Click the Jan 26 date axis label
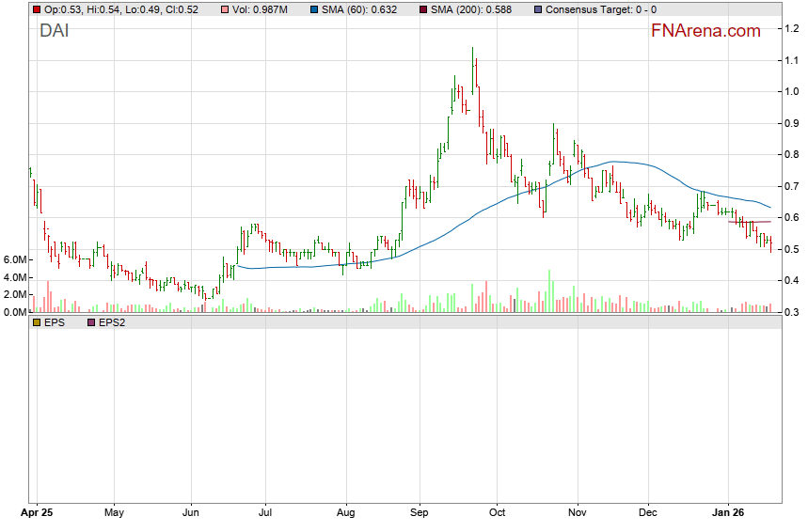The image size is (808, 532). [x=730, y=513]
